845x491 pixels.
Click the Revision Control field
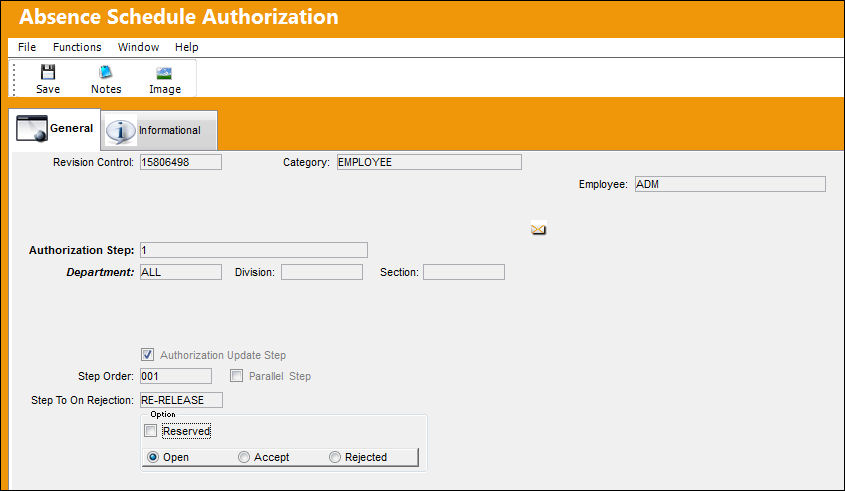point(181,162)
